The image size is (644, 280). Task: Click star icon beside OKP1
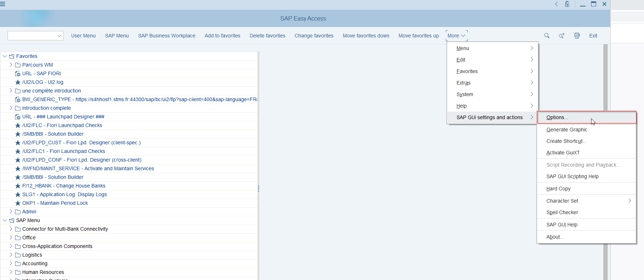(x=18, y=203)
